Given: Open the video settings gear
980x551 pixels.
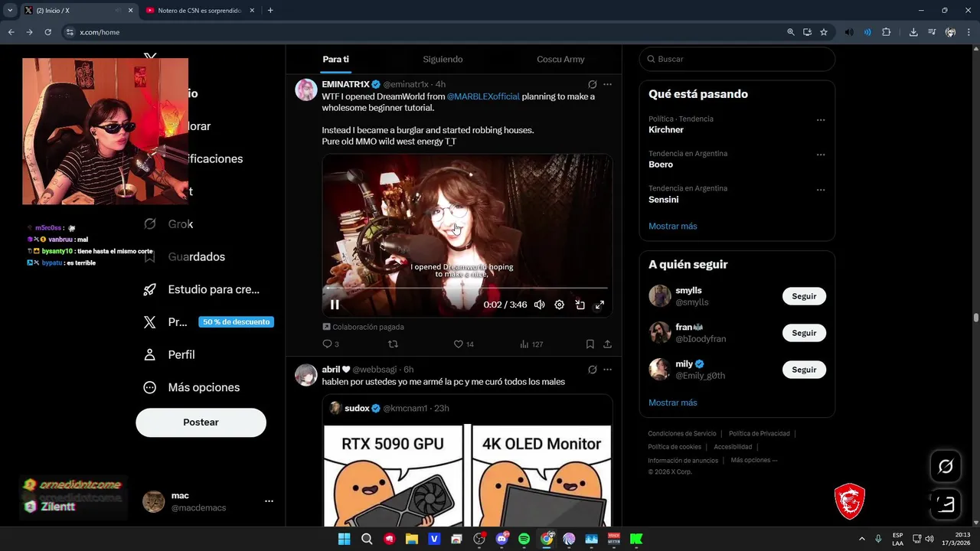Looking at the screenshot, I should point(560,305).
